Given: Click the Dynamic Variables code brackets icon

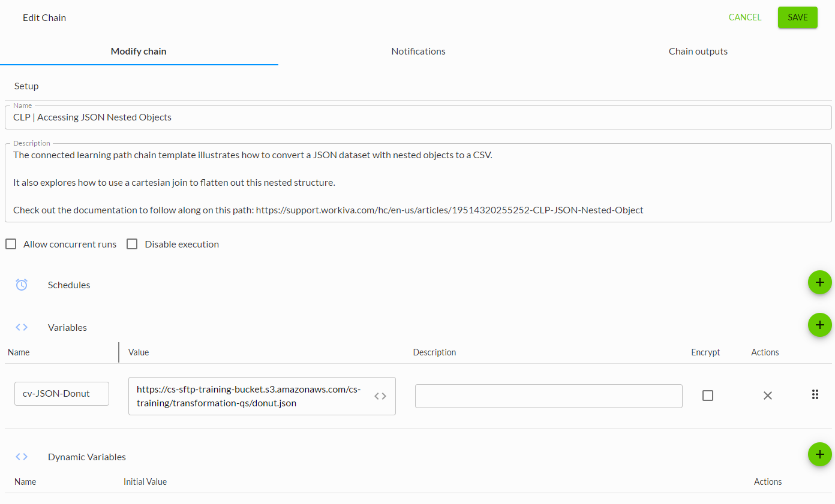Looking at the screenshot, I should [22, 457].
